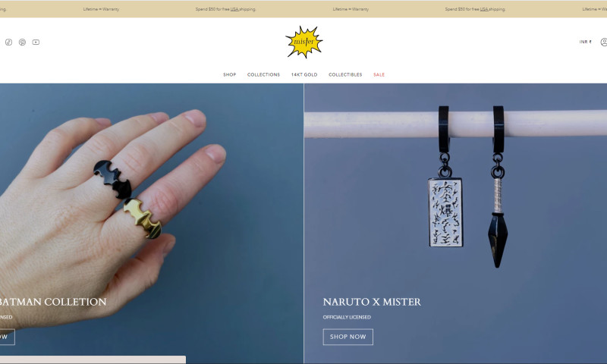Image resolution: width=607 pixels, height=364 pixels.
Task: Go to 14KT Gold section
Action: (x=304, y=74)
